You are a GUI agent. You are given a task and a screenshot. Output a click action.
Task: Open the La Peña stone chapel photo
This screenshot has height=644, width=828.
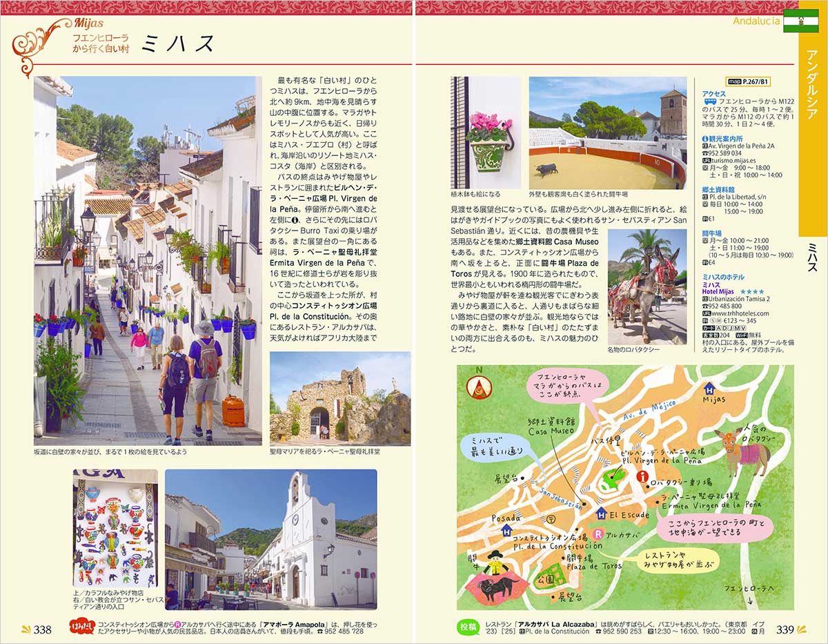(x=339, y=398)
